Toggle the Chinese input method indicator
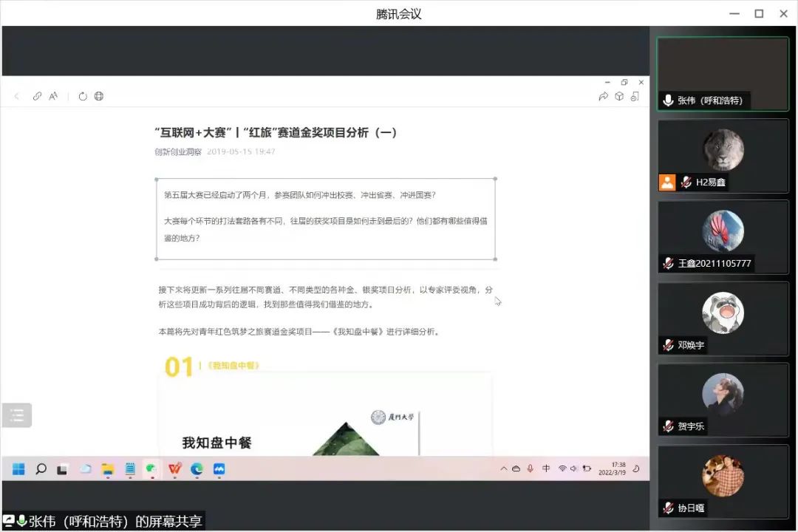The image size is (798, 532). point(546,468)
